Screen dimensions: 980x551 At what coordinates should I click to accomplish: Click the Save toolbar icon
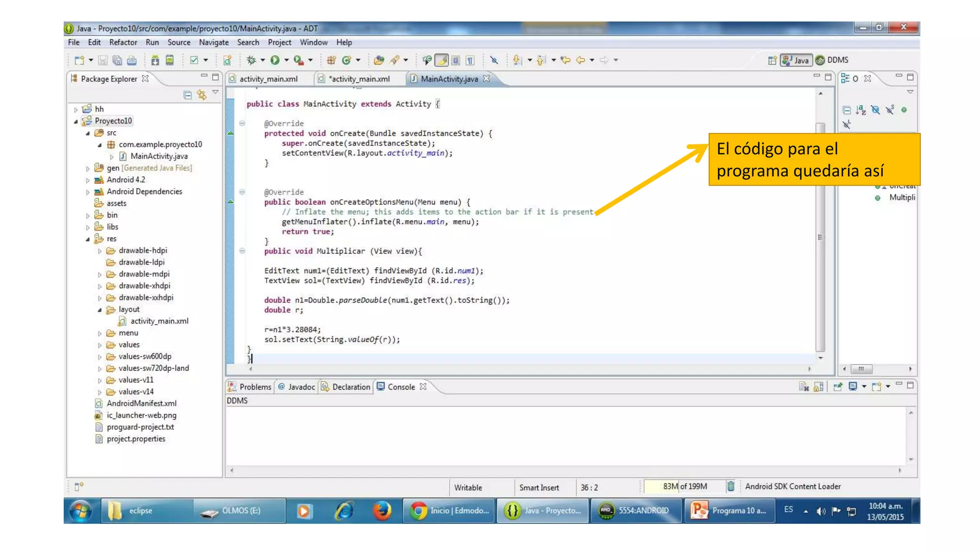pos(103,60)
